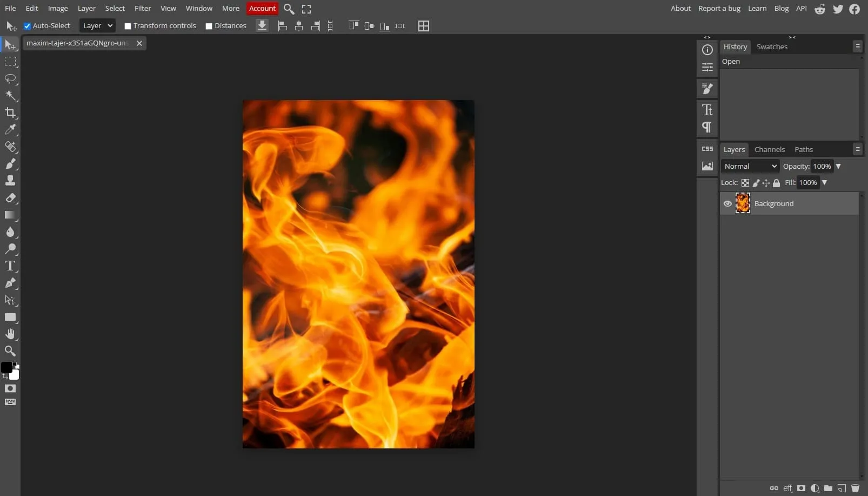Choose the Hand tool
868x496 pixels.
point(10,334)
